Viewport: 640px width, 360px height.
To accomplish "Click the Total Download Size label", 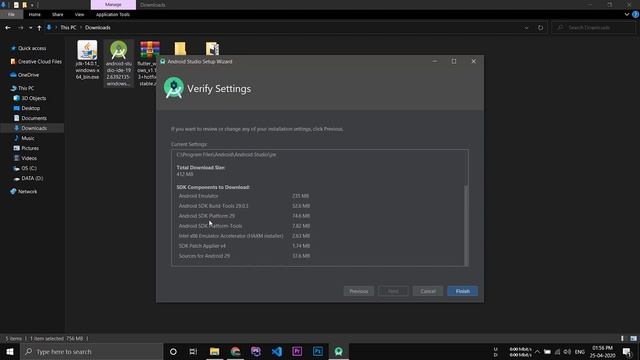I will pyautogui.click(x=200, y=167).
